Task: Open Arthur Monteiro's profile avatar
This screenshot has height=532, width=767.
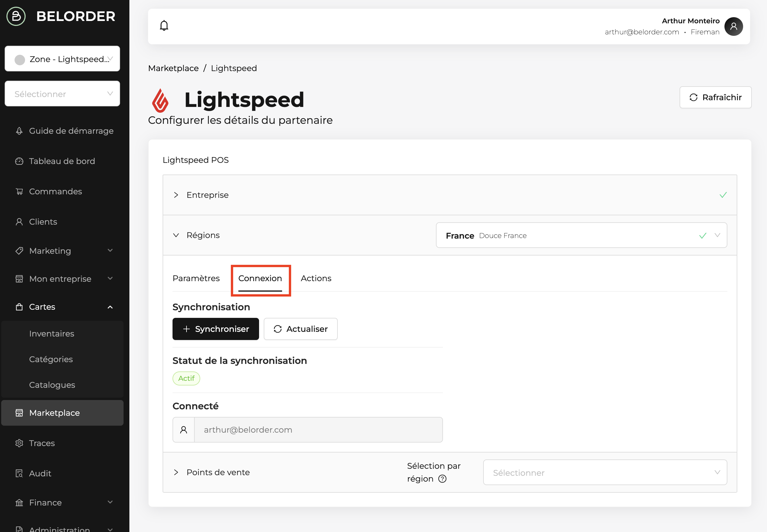Action: (733, 26)
